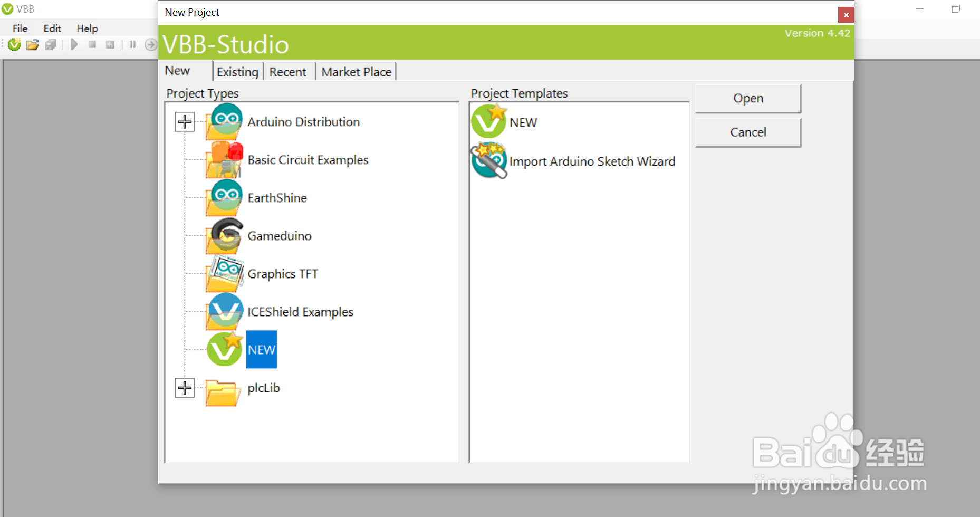Click the Import Arduino Sketch Wizard icon

pyautogui.click(x=489, y=160)
